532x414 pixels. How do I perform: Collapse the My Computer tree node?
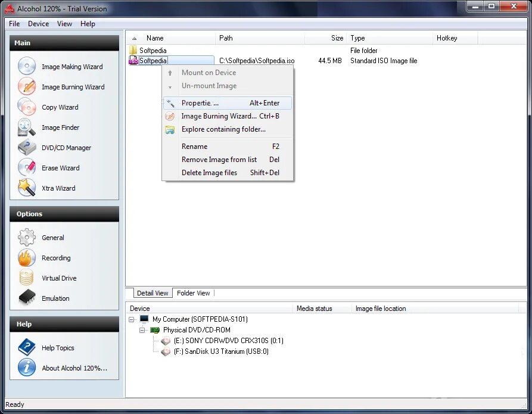pyautogui.click(x=132, y=319)
